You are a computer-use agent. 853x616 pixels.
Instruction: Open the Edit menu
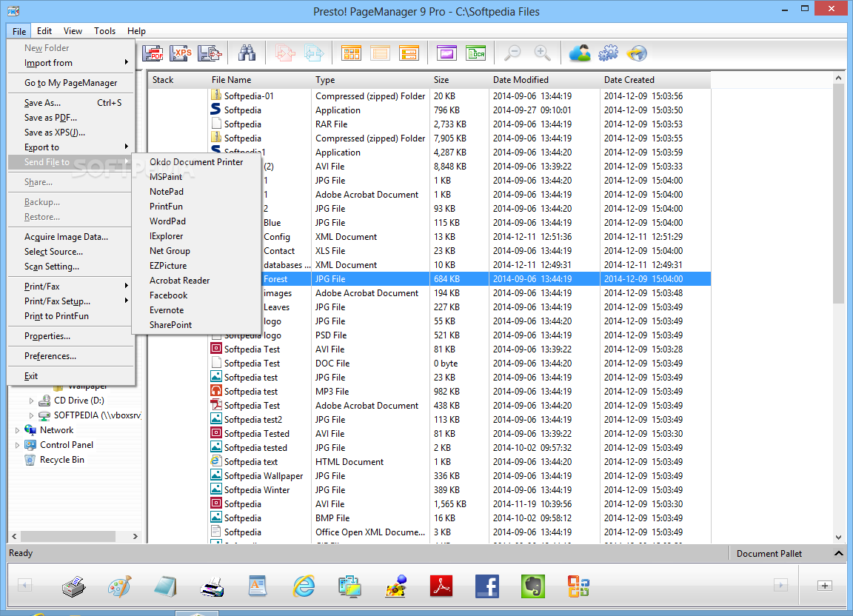click(x=44, y=31)
